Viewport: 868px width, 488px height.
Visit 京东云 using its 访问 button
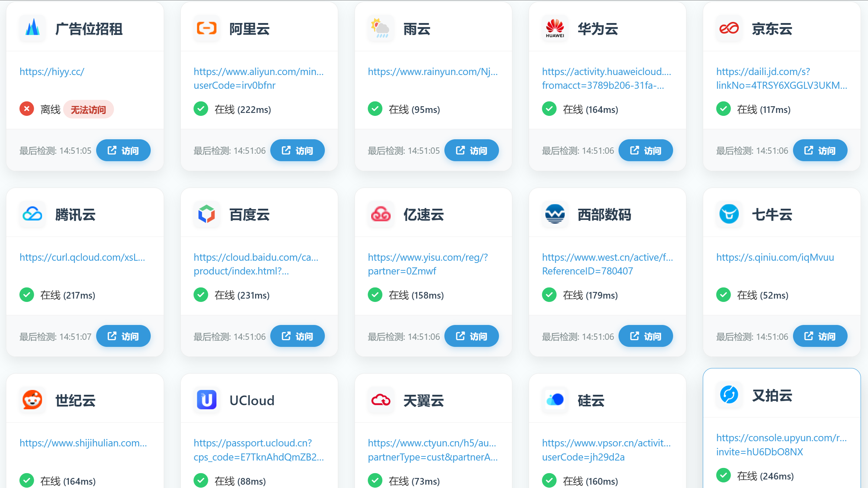(x=820, y=150)
